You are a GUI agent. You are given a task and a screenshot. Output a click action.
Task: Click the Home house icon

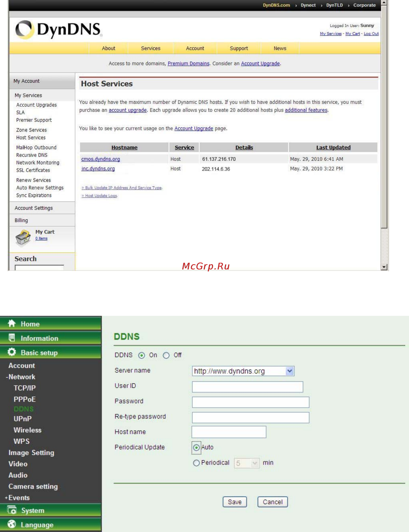point(12,323)
